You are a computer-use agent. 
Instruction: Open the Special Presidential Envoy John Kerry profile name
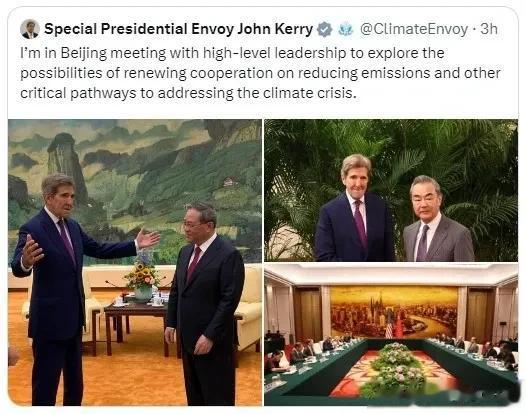click(x=178, y=29)
